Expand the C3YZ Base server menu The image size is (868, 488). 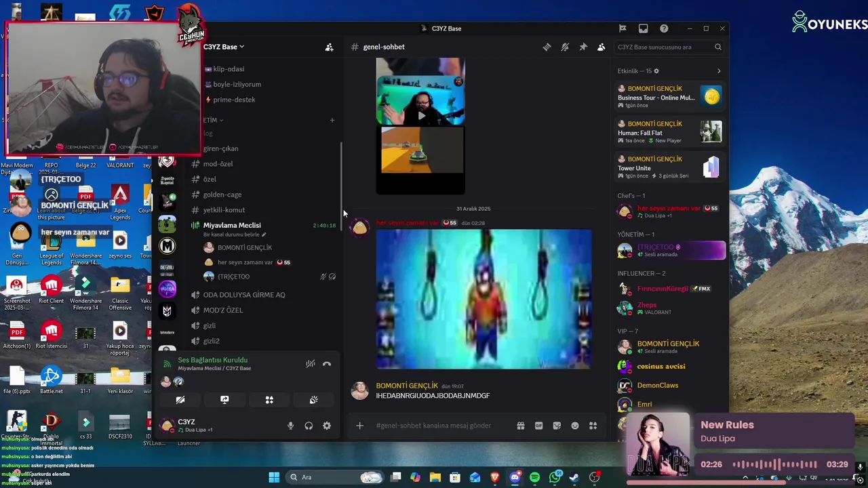click(224, 47)
